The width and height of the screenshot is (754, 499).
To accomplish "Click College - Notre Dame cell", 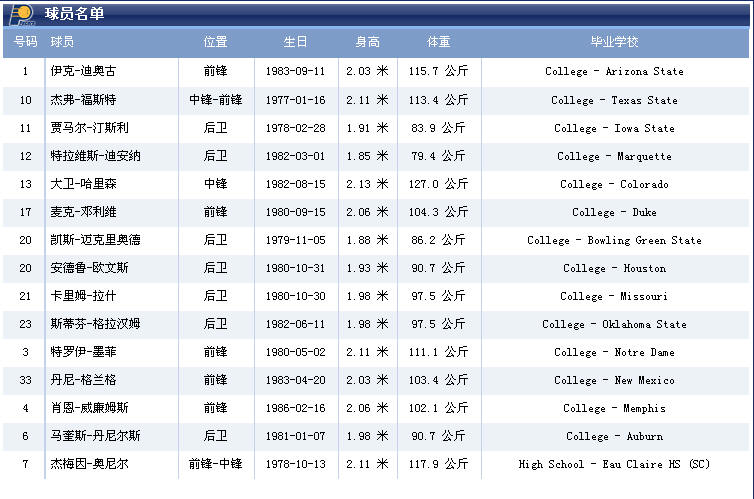I will 615,352.
